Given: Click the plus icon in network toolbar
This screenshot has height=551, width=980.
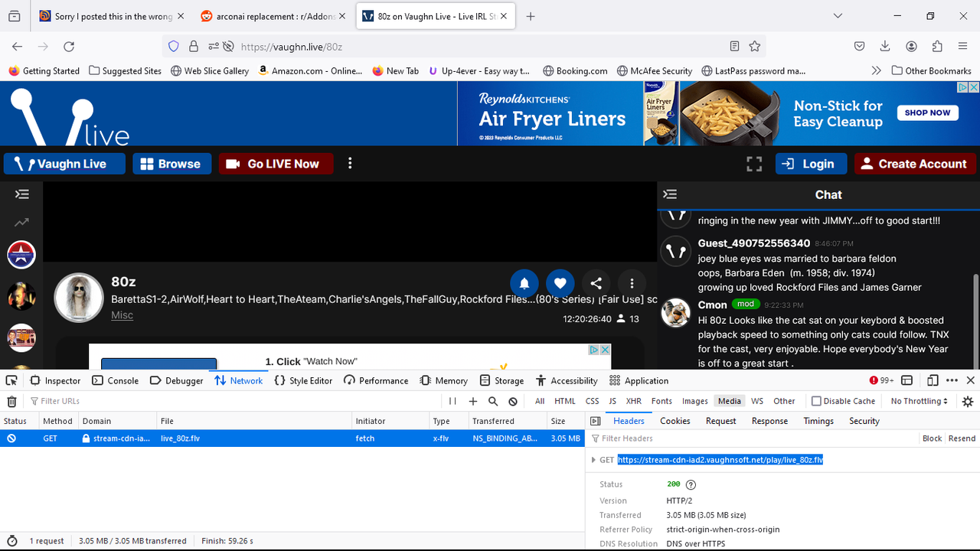Looking at the screenshot, I should (x=473, y=401).
